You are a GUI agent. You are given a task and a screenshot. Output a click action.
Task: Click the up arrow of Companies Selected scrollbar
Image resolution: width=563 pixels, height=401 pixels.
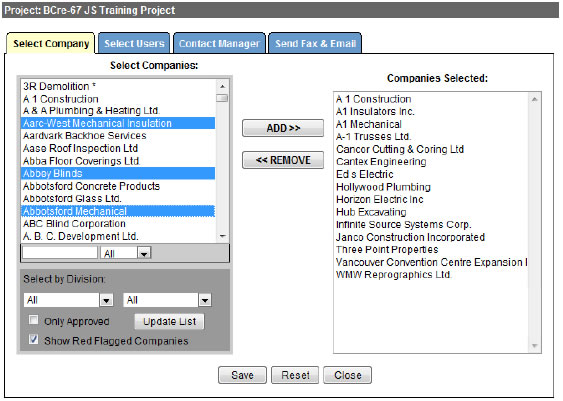tap(534, 99)
